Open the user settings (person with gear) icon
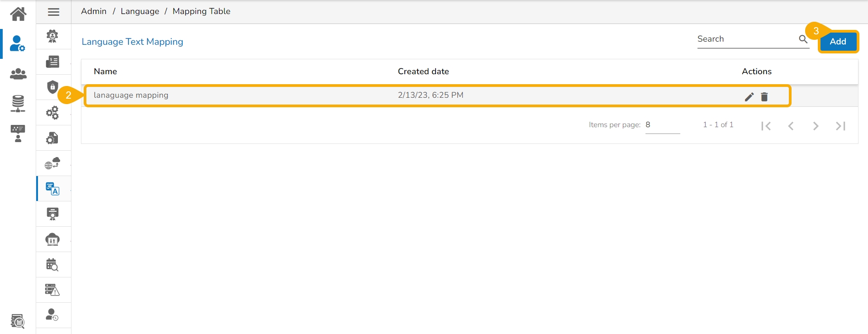The image size is (868, 334). pos(18,44)
